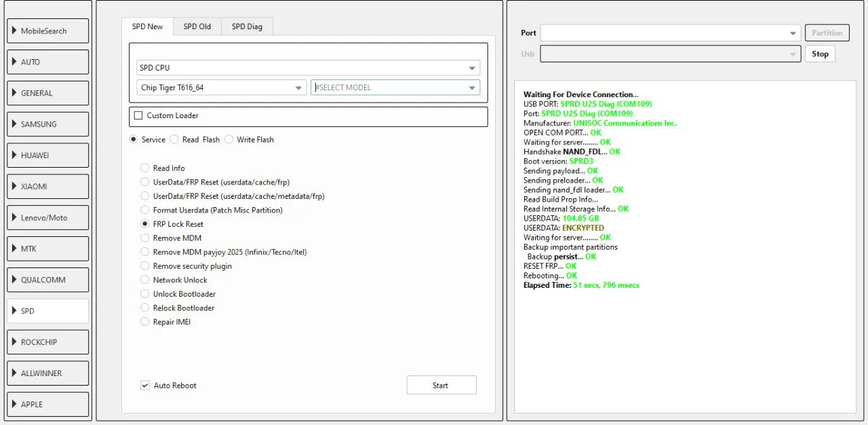The height and width of the screenshot is (425, 868).
Task: Switch to the SPD Diag tab
Action: pos(247,26)
